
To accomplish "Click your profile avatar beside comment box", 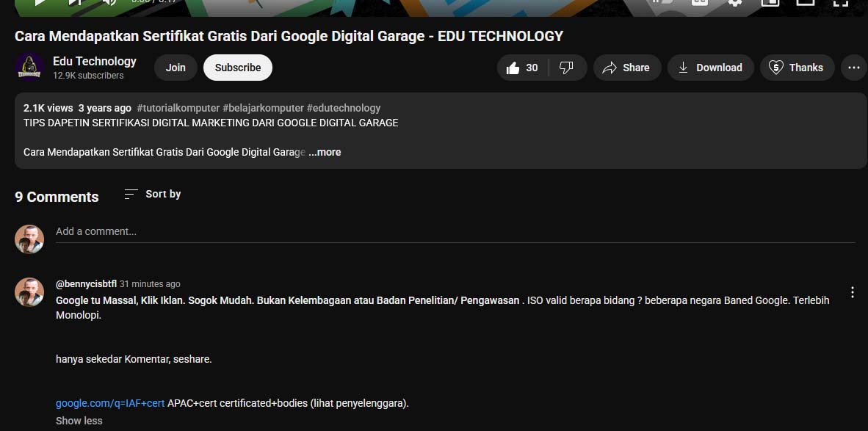I will (x=29, y=239).
